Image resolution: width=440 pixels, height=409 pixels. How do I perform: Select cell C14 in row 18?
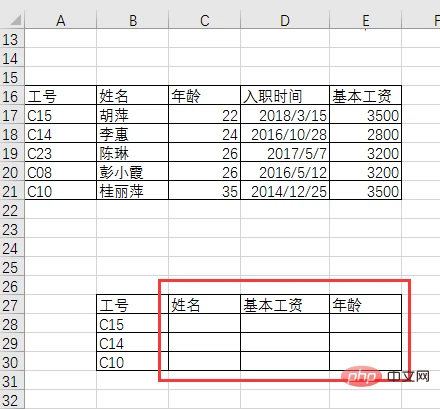pyautogui.click(x=61, y=134)
